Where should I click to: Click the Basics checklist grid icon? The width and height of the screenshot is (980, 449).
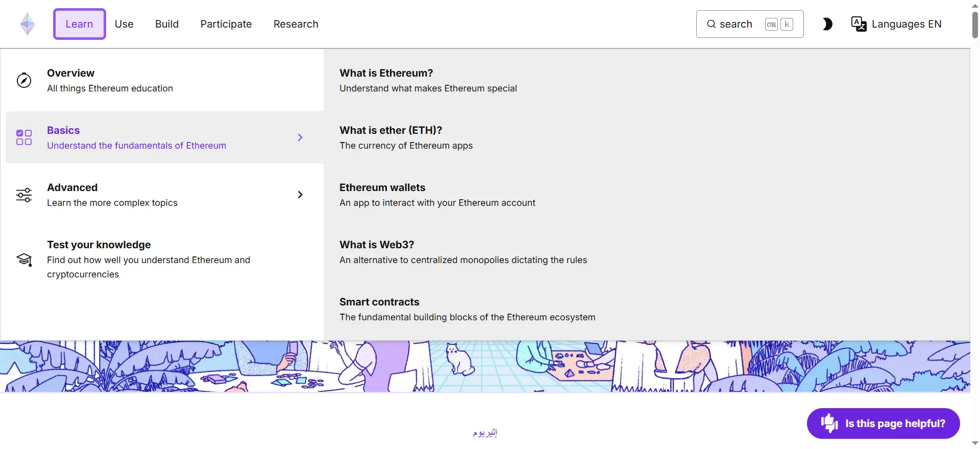coord(24,137)
